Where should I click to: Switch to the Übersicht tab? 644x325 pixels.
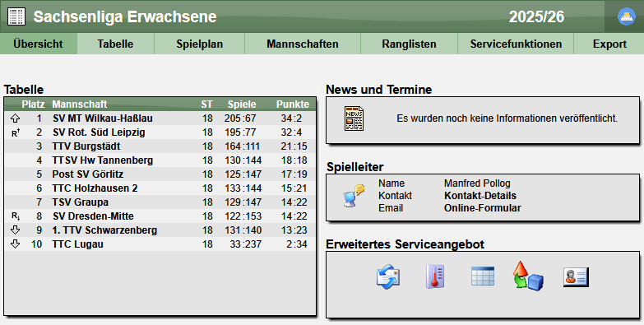point(38,44)
